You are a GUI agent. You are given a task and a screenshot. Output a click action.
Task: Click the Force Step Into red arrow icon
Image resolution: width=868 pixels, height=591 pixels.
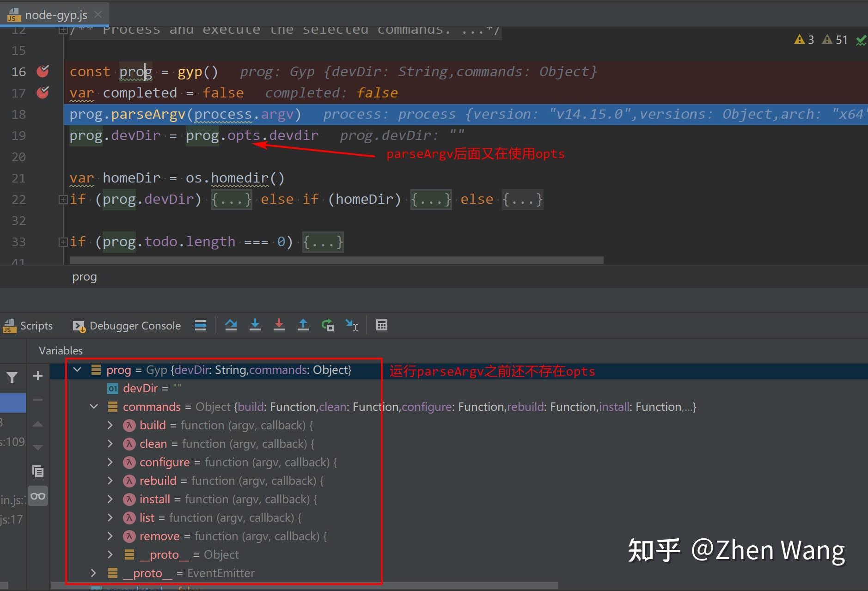point(279,325)
